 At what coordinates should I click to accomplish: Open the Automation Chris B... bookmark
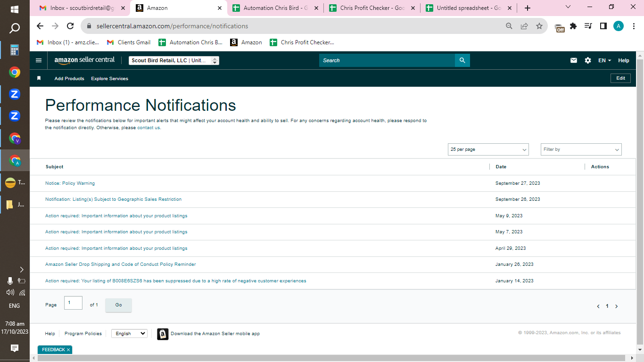(190, 42)
